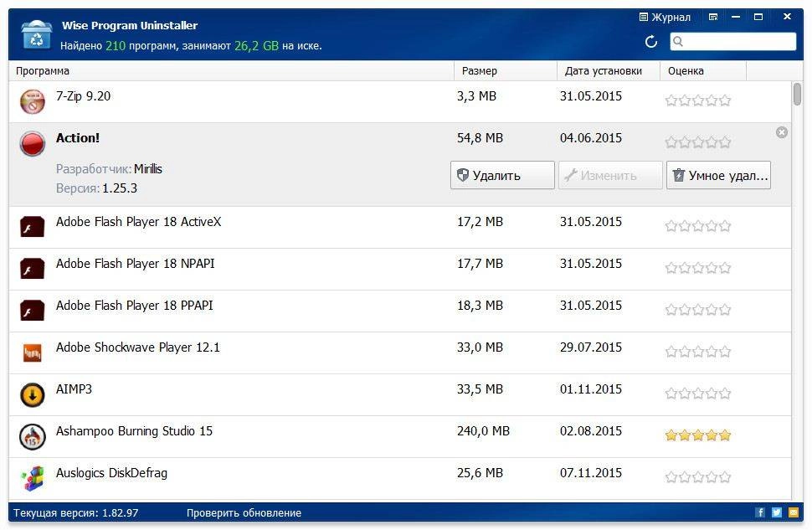Click the Mirillis developer name

[x=148, y=169]
